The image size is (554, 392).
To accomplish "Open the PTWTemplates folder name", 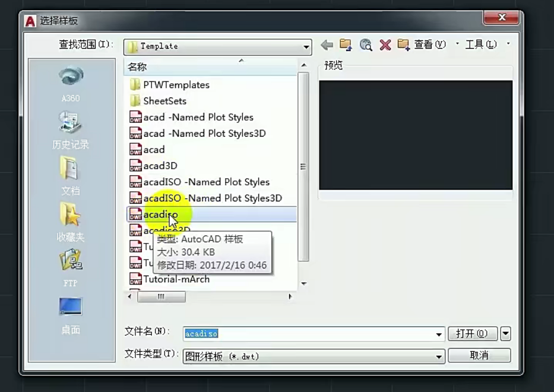I will tap(176, 85).
